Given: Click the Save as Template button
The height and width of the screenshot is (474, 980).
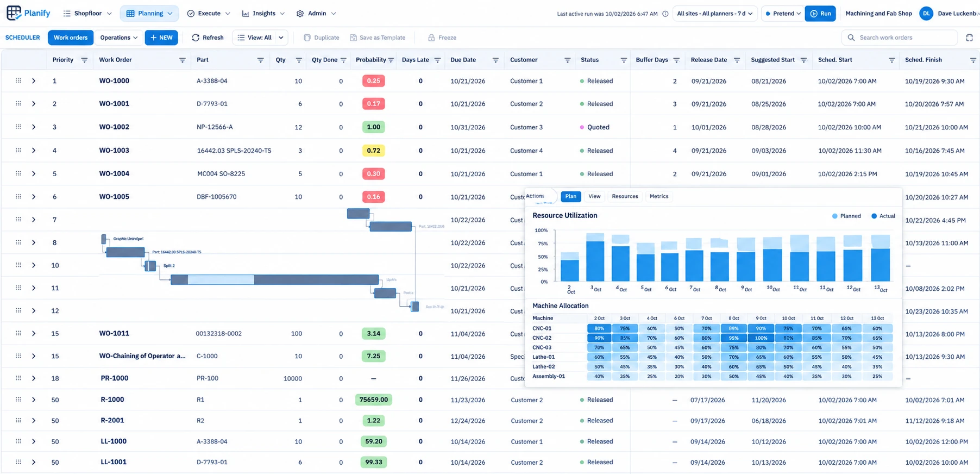Looking at the screenshot, I should [378, 38].
